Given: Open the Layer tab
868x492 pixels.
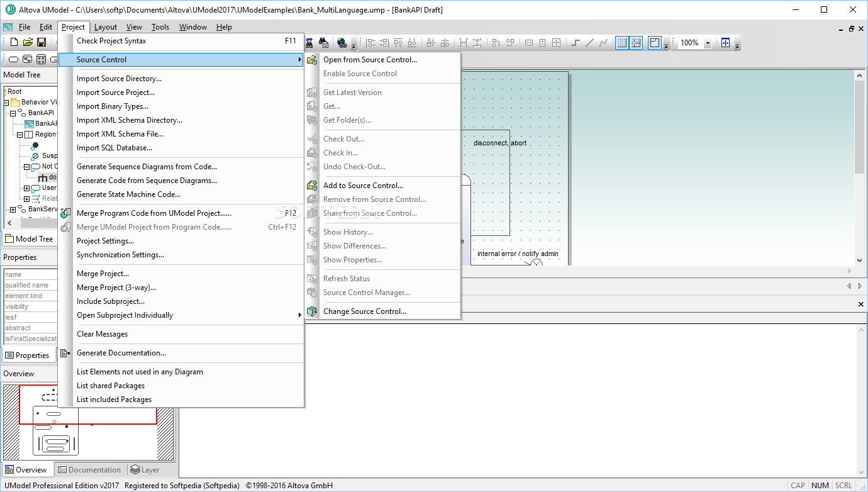Looking at the screenshot, I should [x=145, y=470].
